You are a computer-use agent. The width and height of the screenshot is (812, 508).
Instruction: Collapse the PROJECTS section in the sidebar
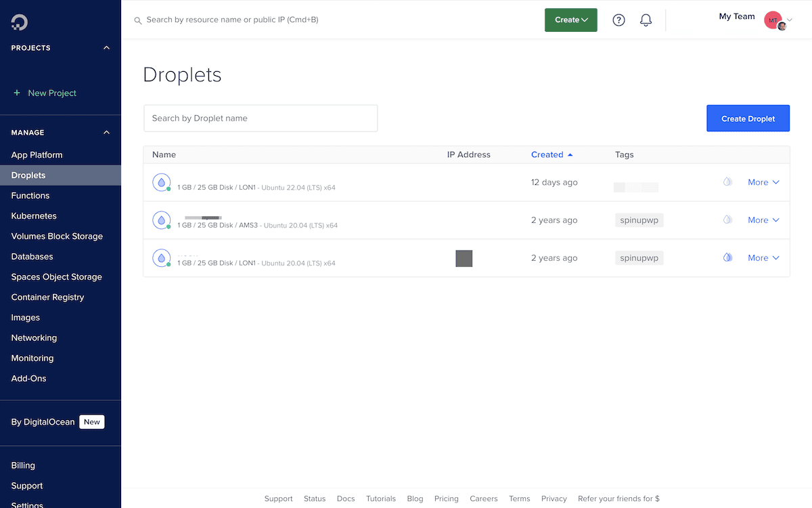(x=106, y=47)
